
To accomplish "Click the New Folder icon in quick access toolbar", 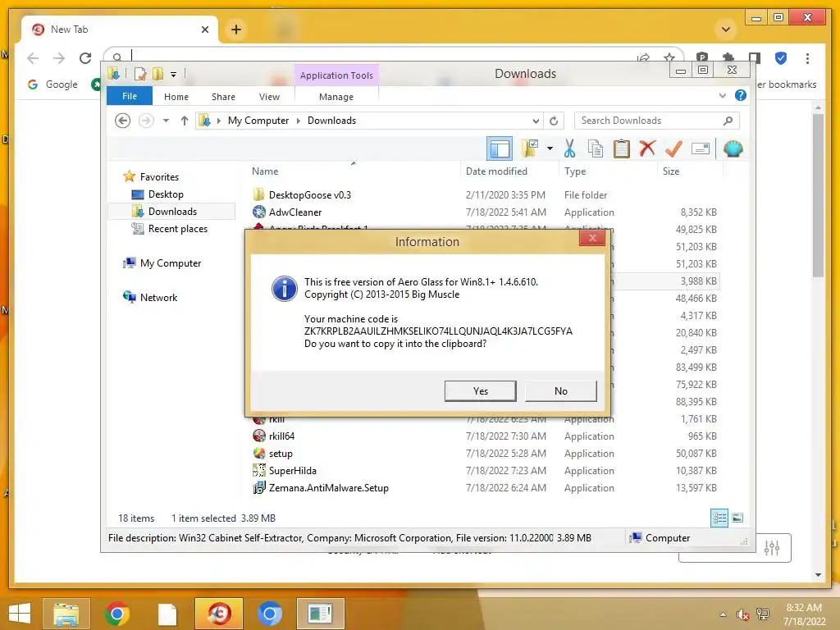I will (x=158, y=74).
